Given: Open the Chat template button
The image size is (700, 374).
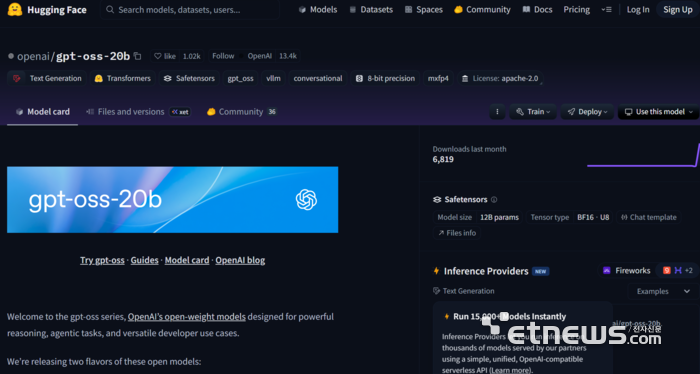Looking at the screenshot, I should (649, 217).
